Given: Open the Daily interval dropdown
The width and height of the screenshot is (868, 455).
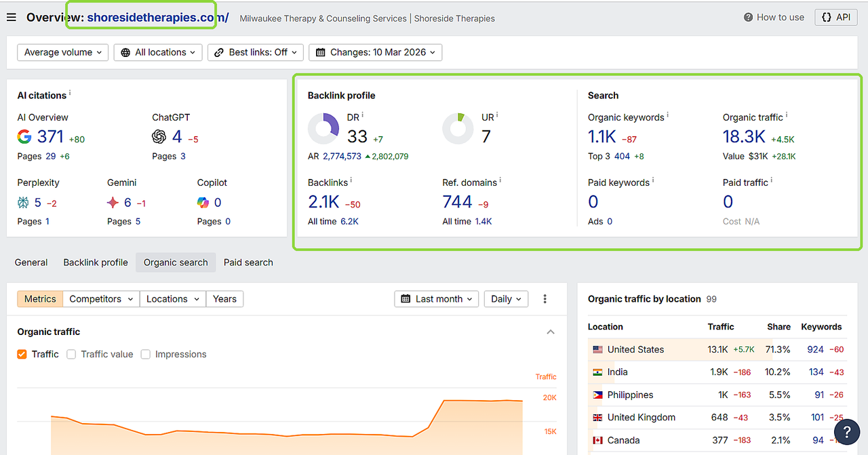Looking at the screenshot, I should (x=506, y=299).
